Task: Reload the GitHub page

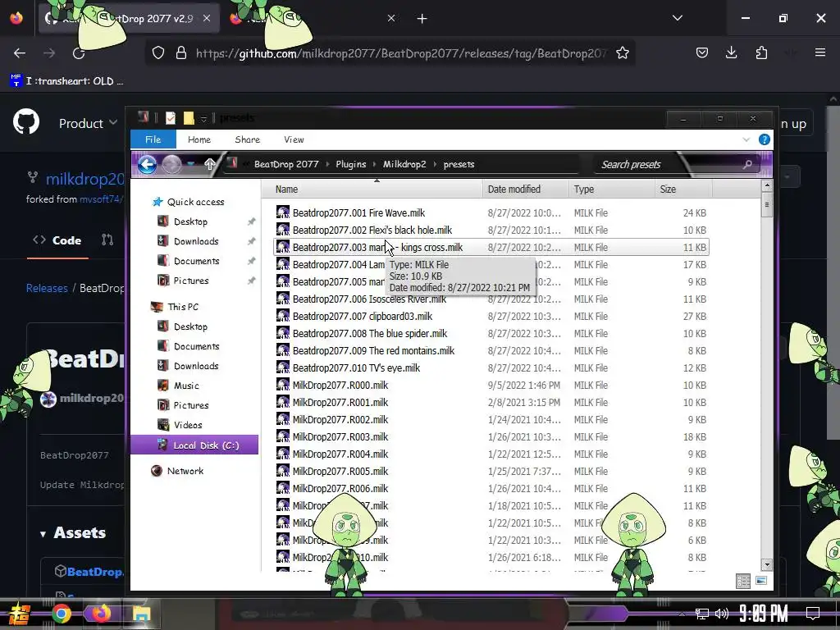Action: (x=79, y=53)
